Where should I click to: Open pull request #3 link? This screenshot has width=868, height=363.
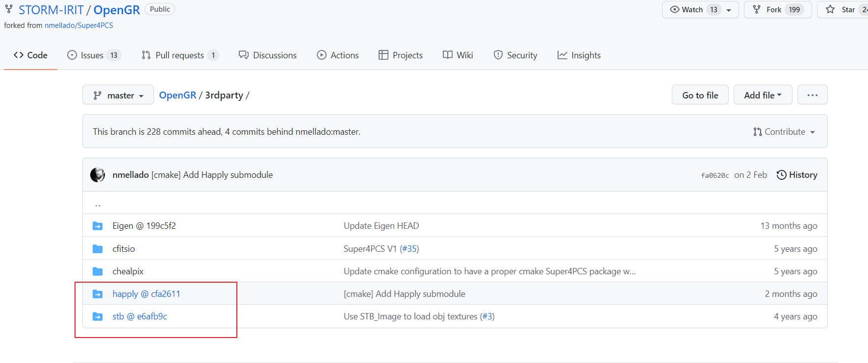click(487, 316)
